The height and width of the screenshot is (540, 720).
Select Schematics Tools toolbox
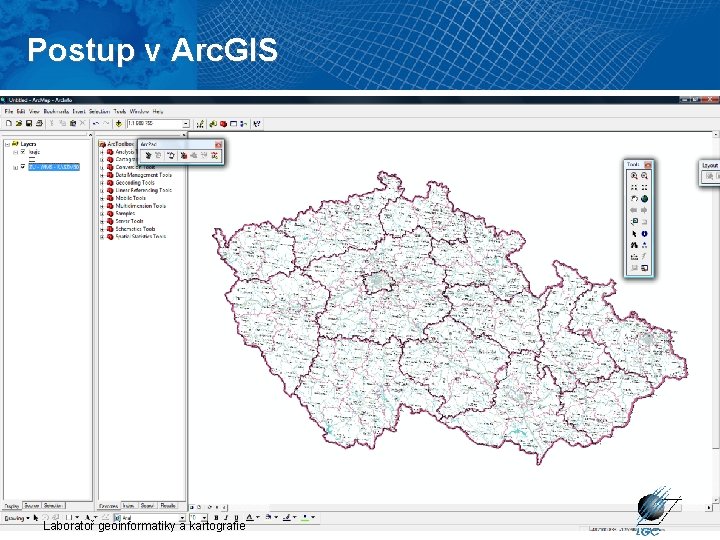point(135,229)
